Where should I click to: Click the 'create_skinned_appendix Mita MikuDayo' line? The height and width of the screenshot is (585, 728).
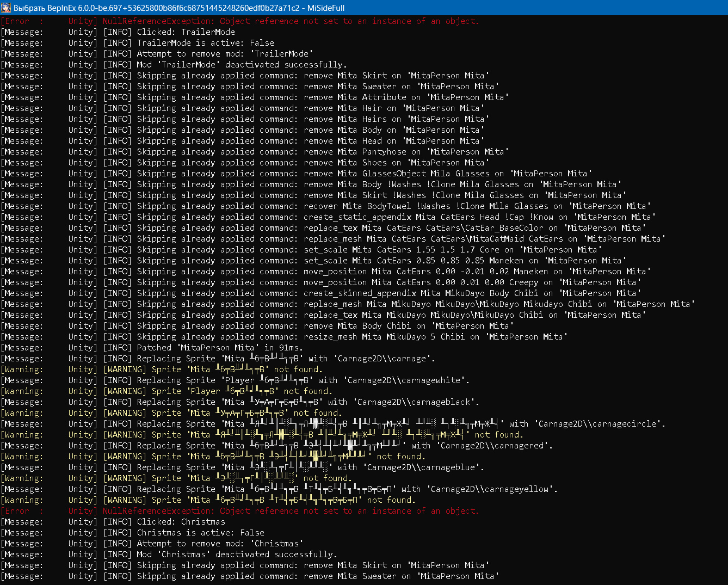(381, 293)
